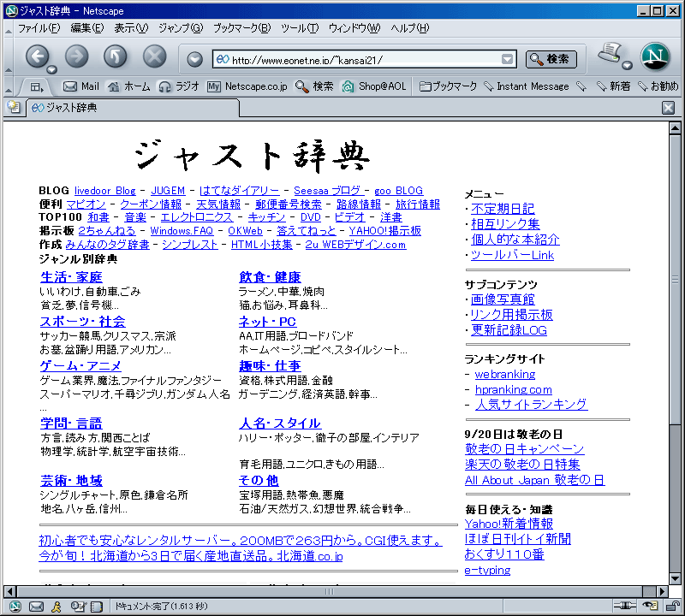Open the 編集(E) menu

87,28
